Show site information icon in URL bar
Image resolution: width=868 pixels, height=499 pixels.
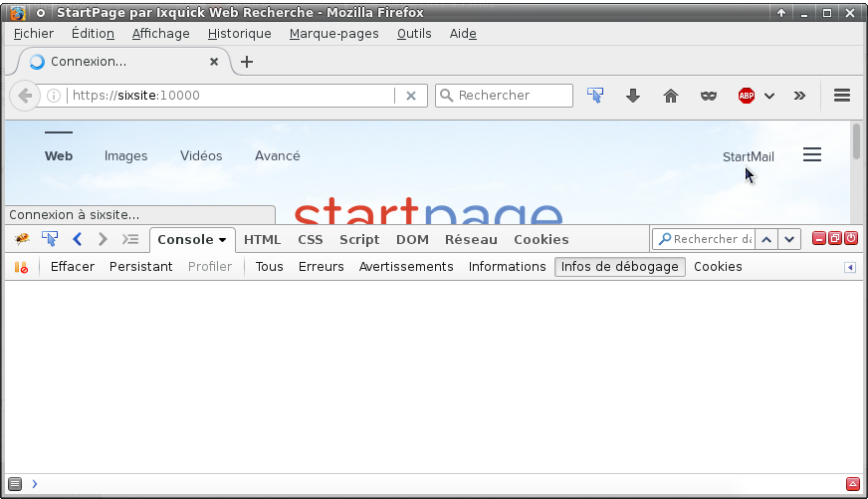(x=54, y=96)
